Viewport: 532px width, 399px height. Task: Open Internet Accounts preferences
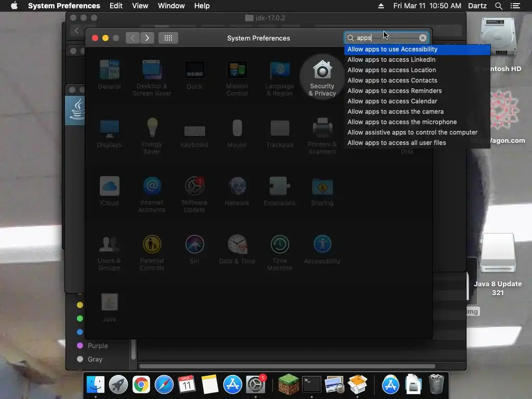[152, 194]
